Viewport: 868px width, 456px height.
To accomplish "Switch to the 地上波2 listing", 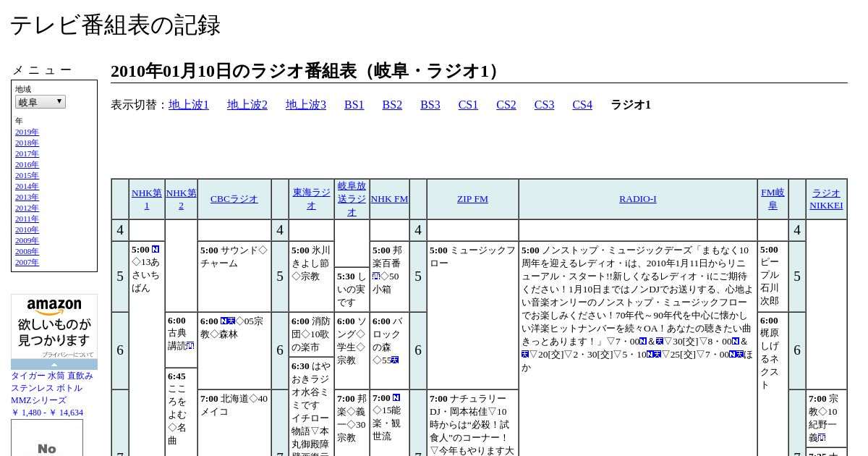I will [247, 105].
